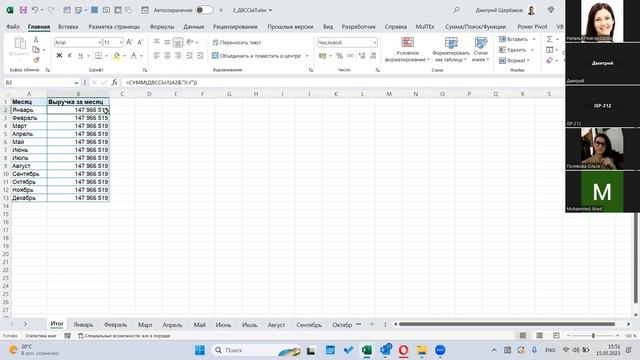Toggle bottom vertical alignment
The image size is (640, 360).
[x=178, y=42]
